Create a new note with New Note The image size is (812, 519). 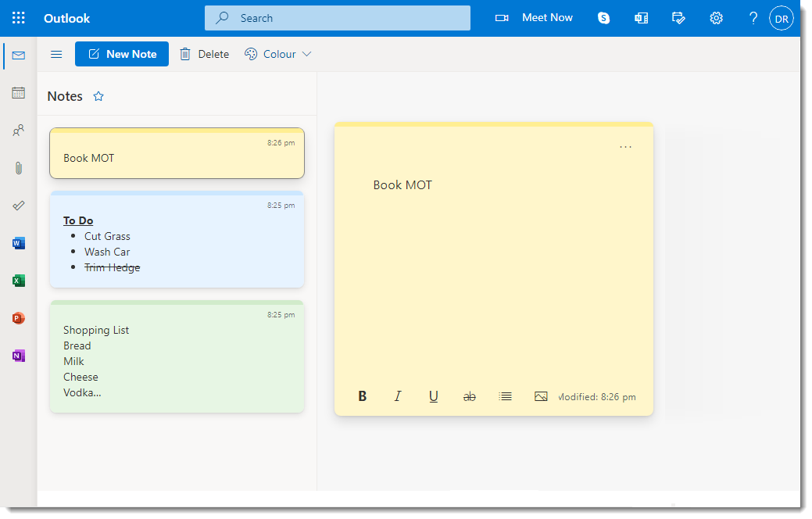[122, 54]
